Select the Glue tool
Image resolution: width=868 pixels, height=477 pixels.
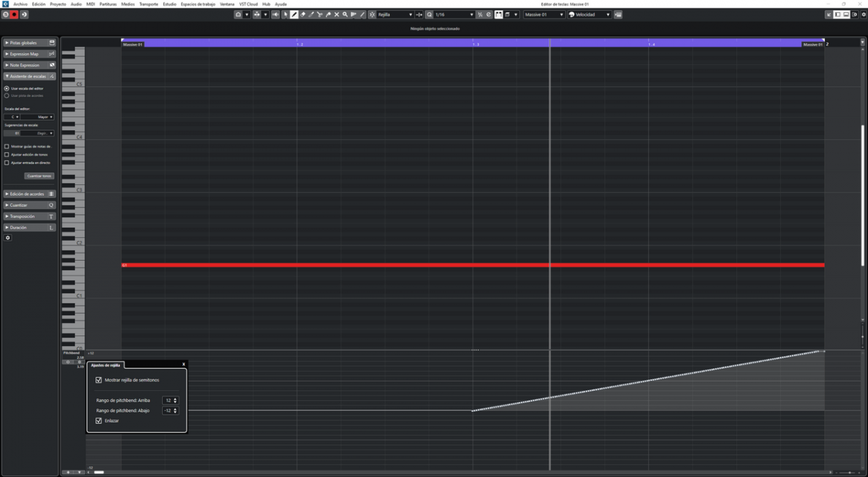point(328,14)
